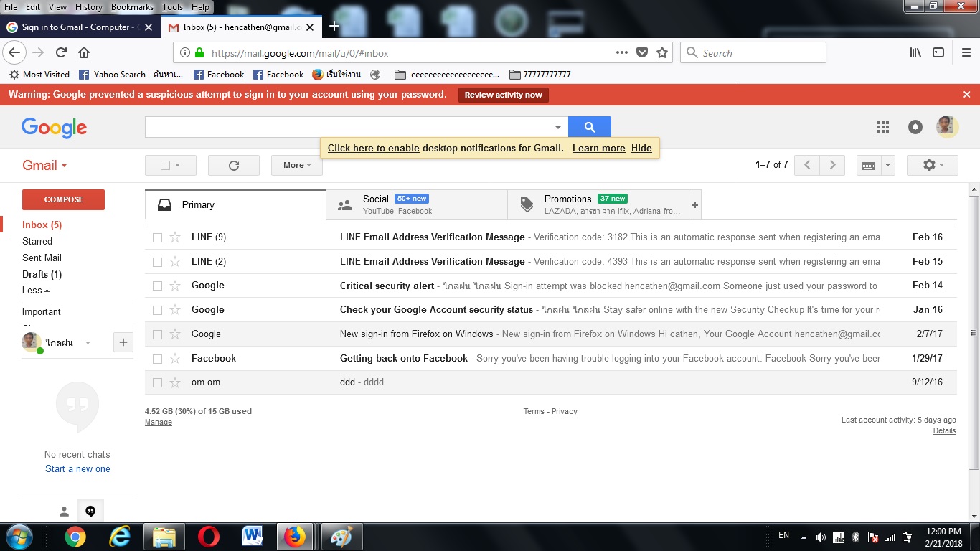Click the input tools keyboard icon
Viewport: 980px width, 551px height.
868,165
